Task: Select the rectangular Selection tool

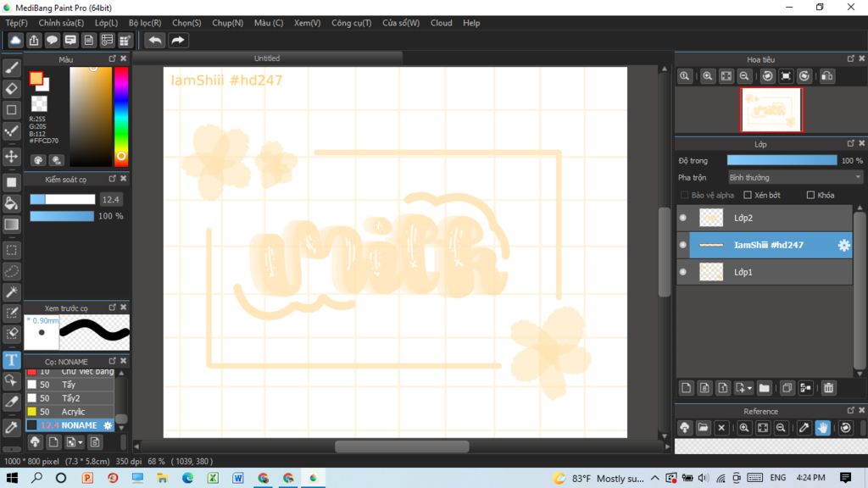Action: point(11,250)
